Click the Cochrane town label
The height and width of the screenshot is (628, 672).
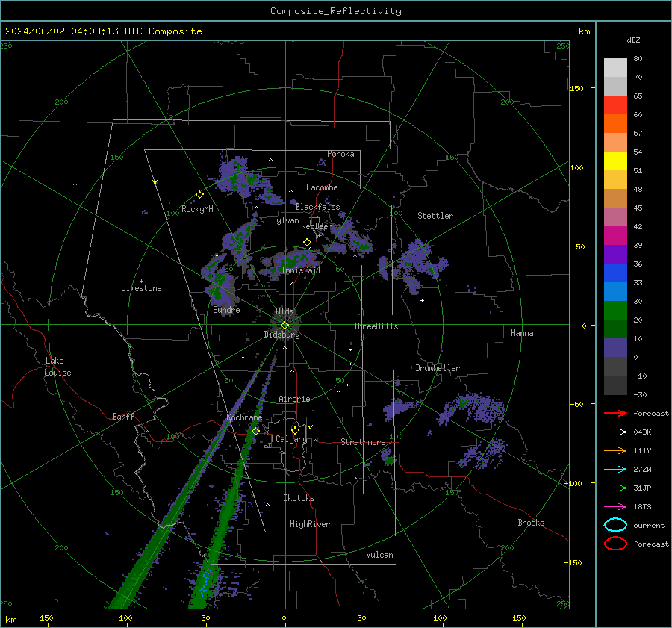pos(244,417)
